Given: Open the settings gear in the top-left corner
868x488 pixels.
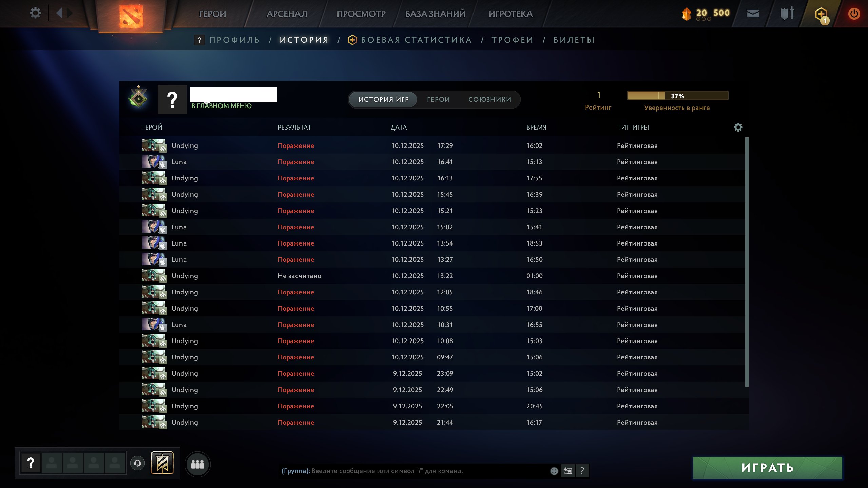Looking at the screenshot, I should [35, 13].
